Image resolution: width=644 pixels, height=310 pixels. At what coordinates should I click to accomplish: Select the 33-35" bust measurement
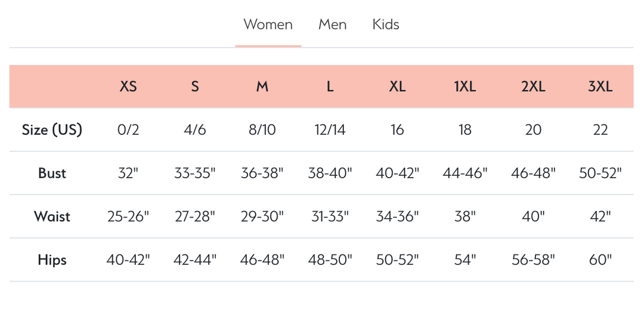click(x=195, y=173)
